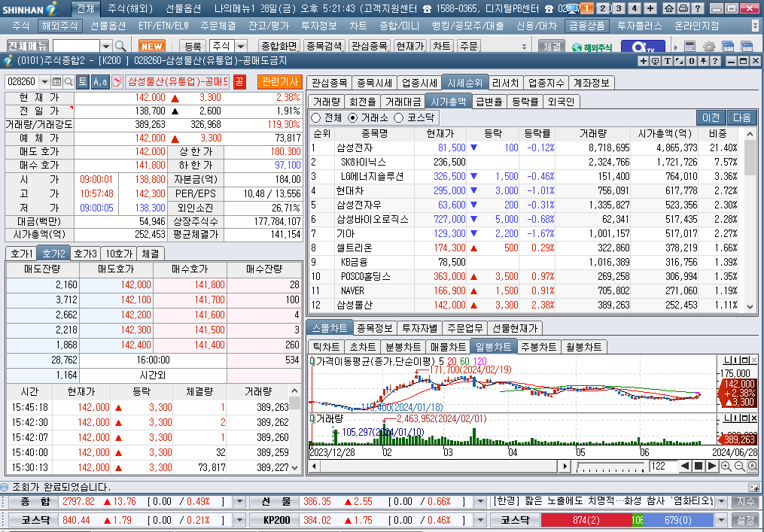Viewport: 764px width, 532px height.
Task: Click the chart horizontal scrollbar right arrow
Action: tap(565, 467)
